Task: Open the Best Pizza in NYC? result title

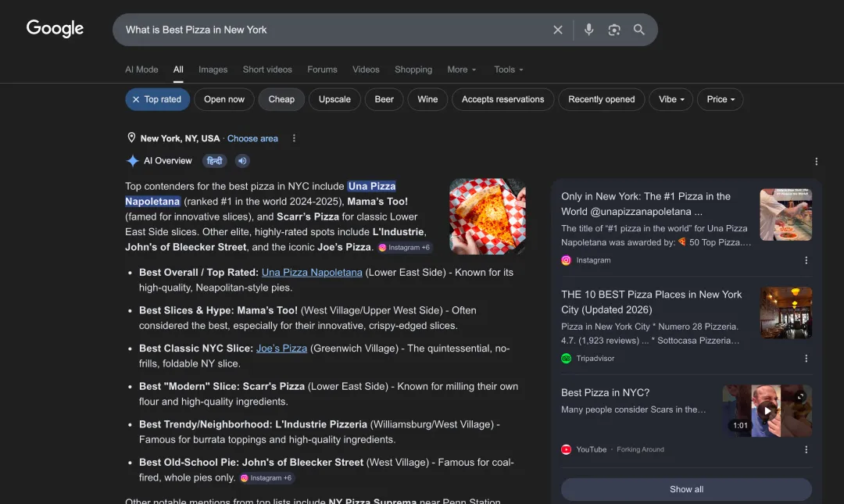Action: click(x=605, y=392)
